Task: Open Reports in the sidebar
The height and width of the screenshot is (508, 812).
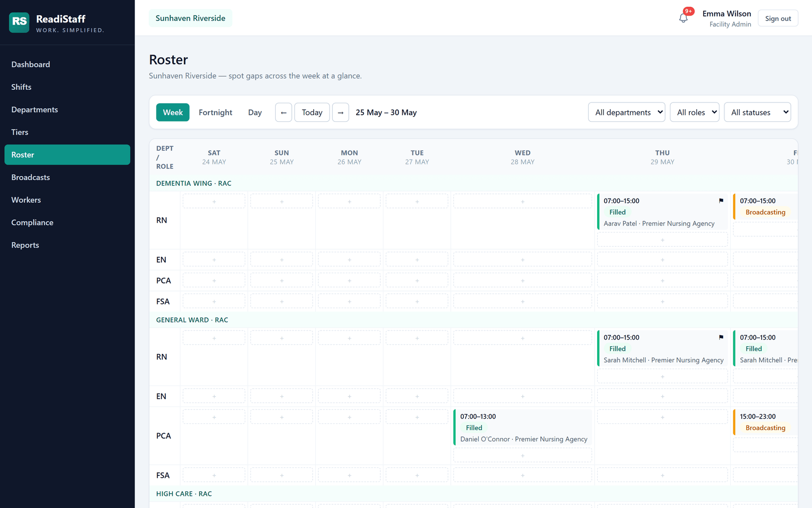Action: coord(67,245)
